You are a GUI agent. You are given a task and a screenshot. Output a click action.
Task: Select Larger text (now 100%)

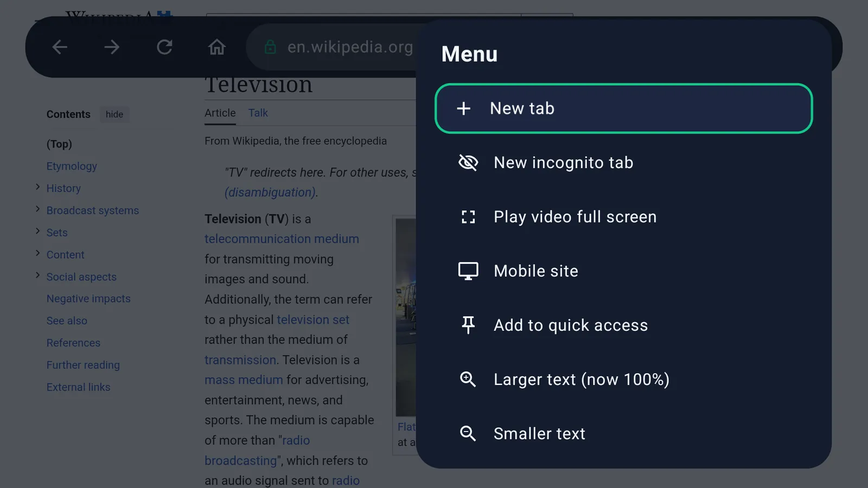[x=624, y=380]
